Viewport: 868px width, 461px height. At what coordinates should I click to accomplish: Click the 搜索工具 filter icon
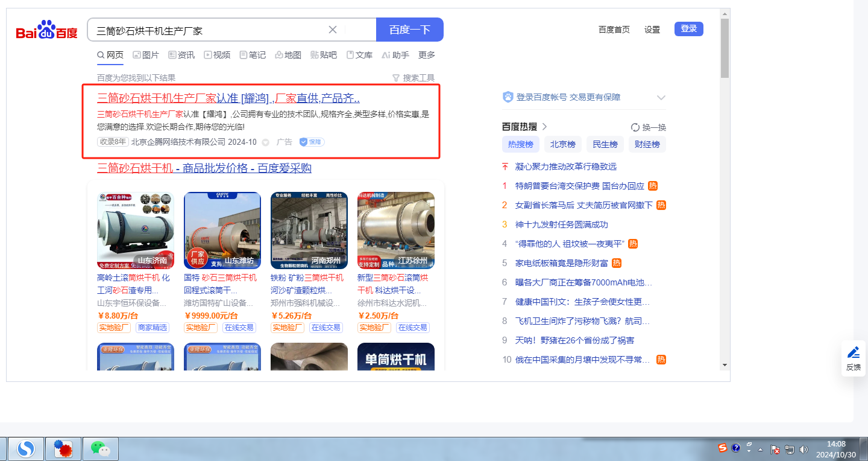tap(396, 78)
